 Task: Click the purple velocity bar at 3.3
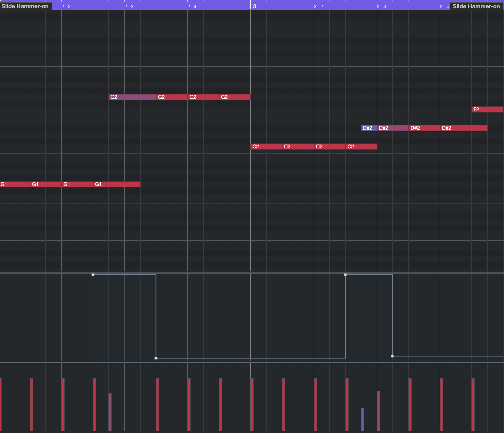click(379, 410)
